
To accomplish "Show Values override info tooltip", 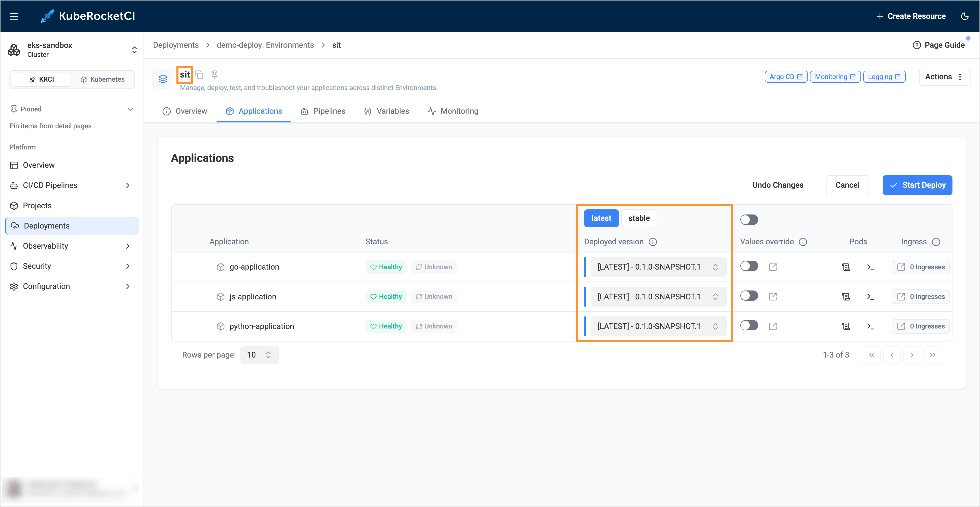I will [803, 242].
